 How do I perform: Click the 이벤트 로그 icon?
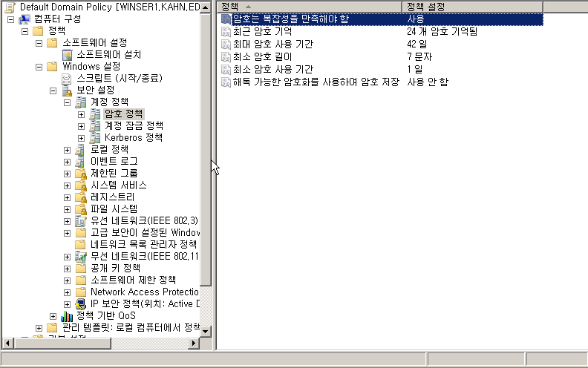coord(80,162)
